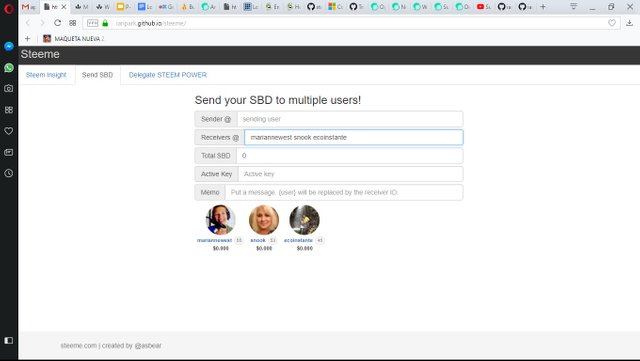
Task: Focus the Active Key input field
Action: click(x=351, y=174)
